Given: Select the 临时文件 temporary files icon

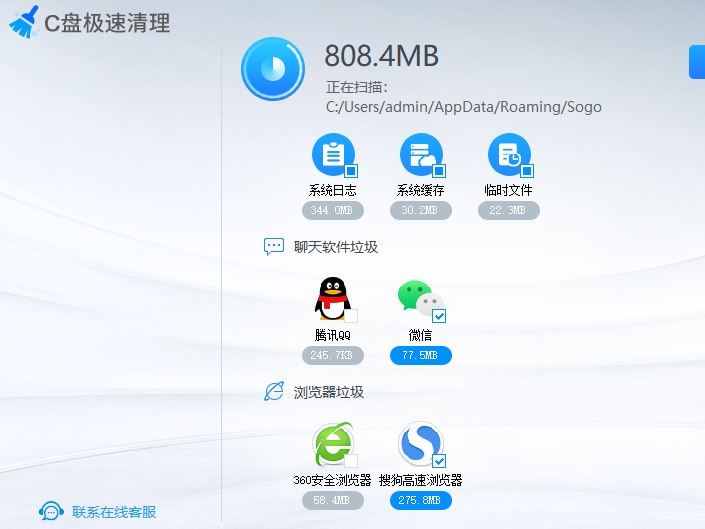Looking at the screenshot, I should coord(509,155).
